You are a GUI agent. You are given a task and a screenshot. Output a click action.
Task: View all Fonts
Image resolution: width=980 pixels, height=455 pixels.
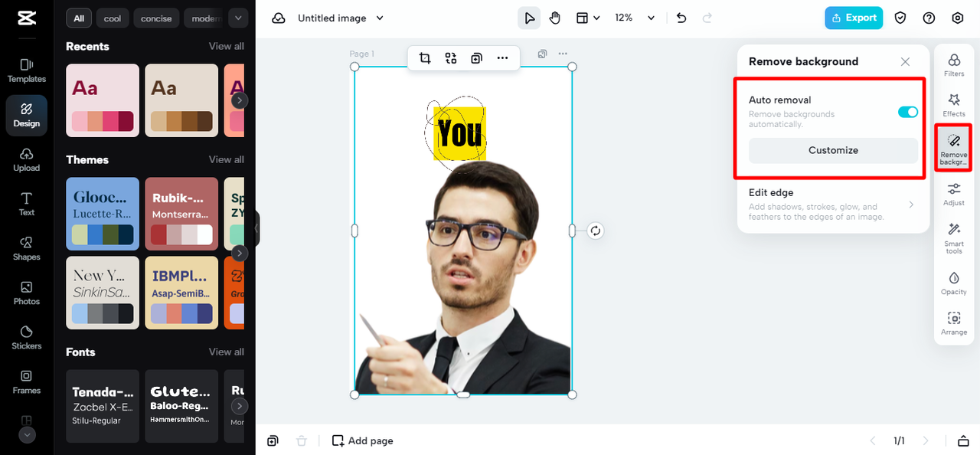pyautogui.click(x=227, y=352)
